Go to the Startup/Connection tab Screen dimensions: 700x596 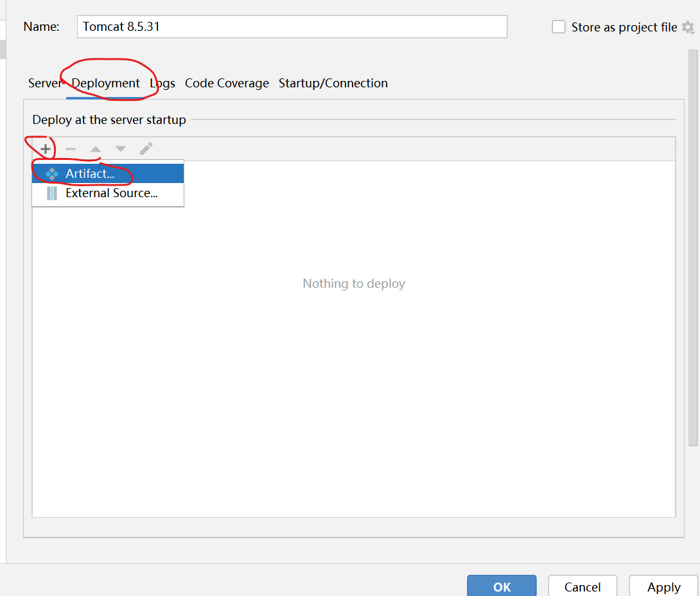(333, 83)
